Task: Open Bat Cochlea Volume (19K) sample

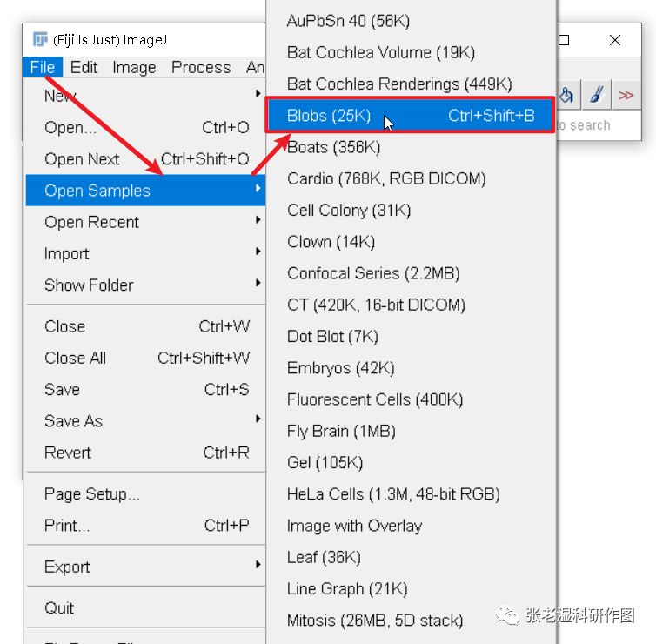Action: 411,52
